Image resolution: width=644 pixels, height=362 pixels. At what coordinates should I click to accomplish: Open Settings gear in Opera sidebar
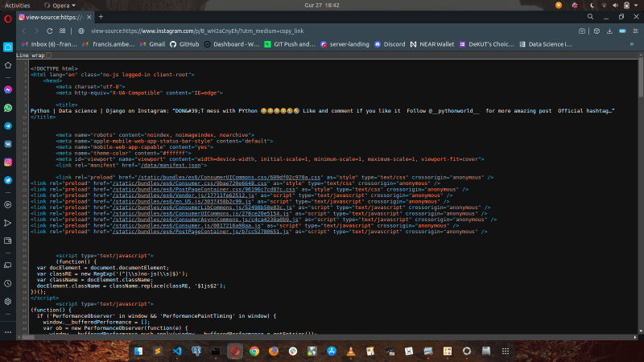pyautogui.click(x=8, y=301)
